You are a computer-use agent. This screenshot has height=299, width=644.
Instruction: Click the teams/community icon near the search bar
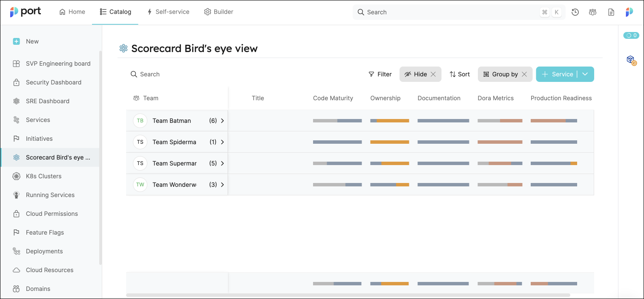point(592,12)
